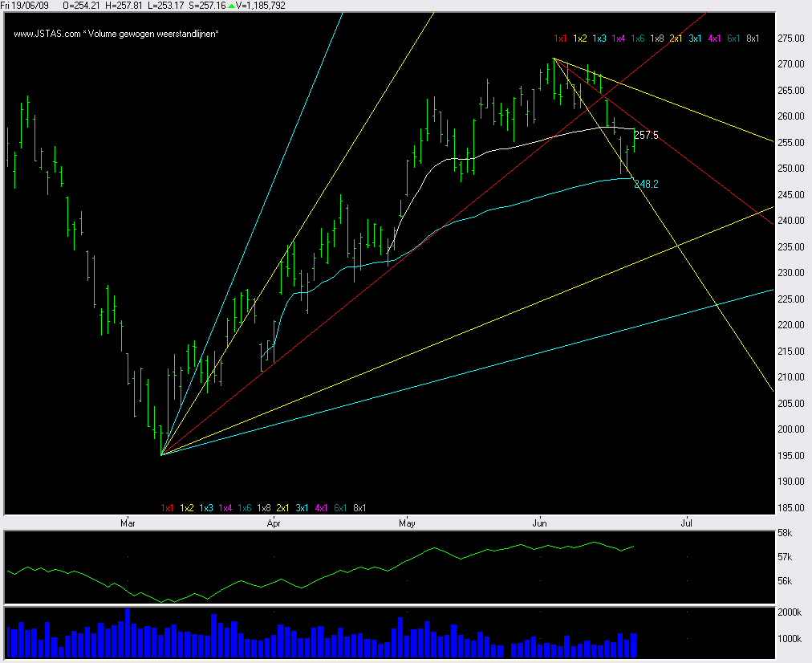This screenshot has width=812, height=663.
Task: Click the 248.2 cyan average price label
Action: (646, 184)
